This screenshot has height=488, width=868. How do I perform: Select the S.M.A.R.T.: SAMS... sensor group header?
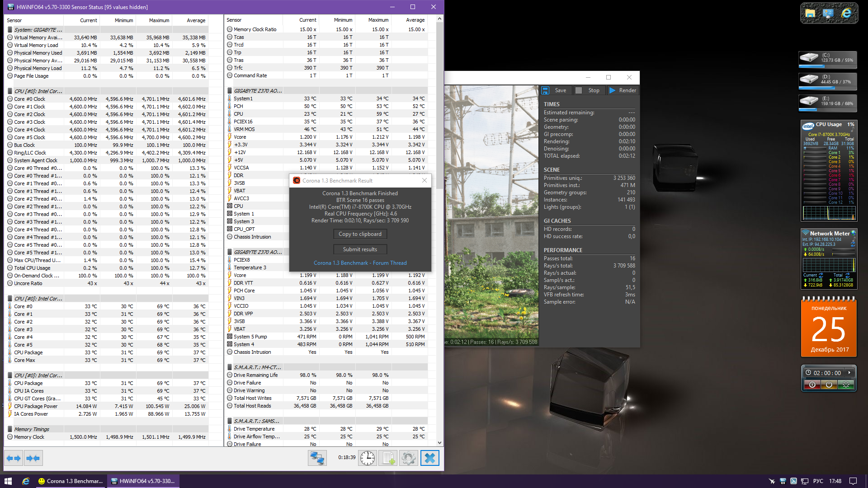click(x=256, y=421)
